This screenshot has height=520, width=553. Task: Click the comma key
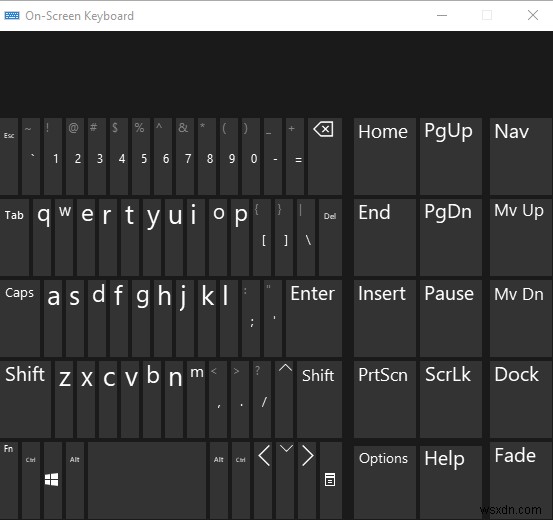tap(218, 399)
